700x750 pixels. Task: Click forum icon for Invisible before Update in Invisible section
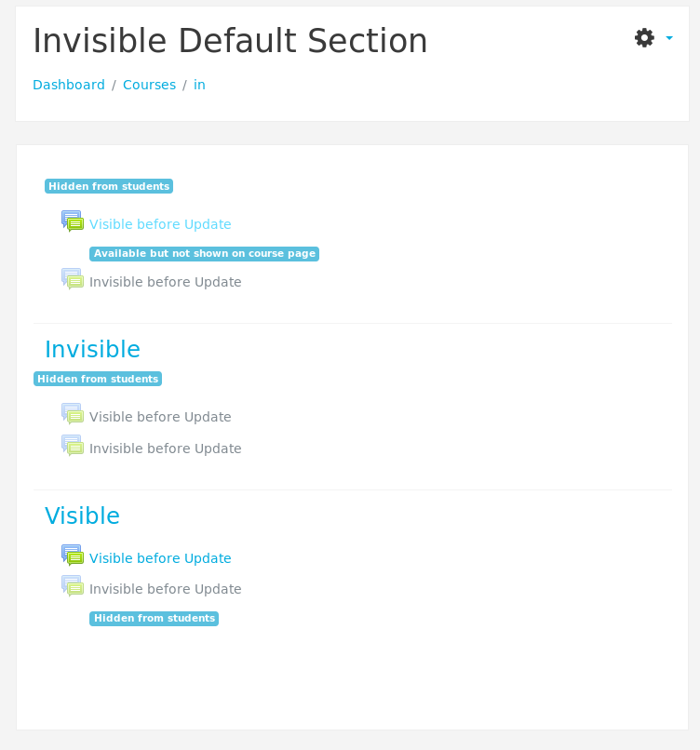coord(73,446)
